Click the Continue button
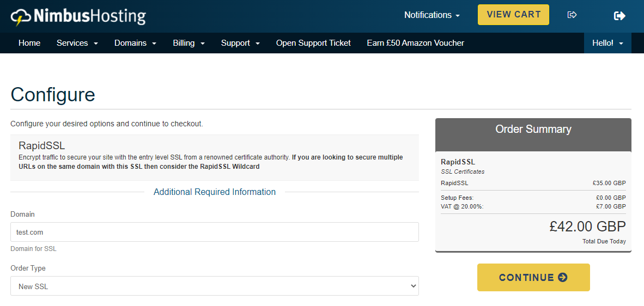 (x=533, y=277)
